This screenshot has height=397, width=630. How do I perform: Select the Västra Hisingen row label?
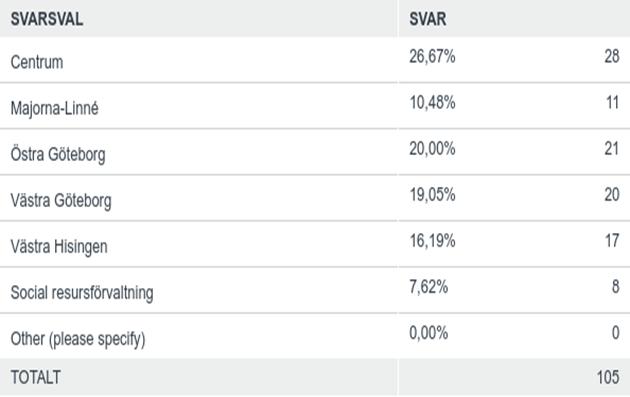(x=59, y=246)
